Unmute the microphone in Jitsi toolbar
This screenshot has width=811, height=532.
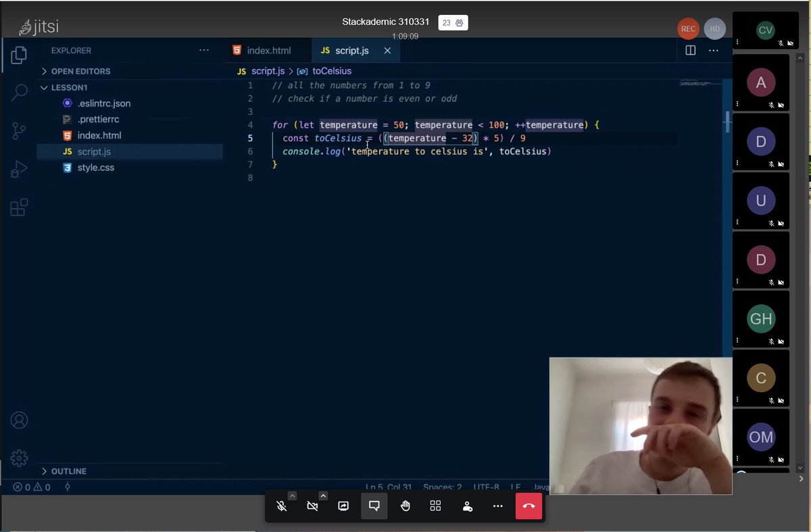click(x=282, y=506)
